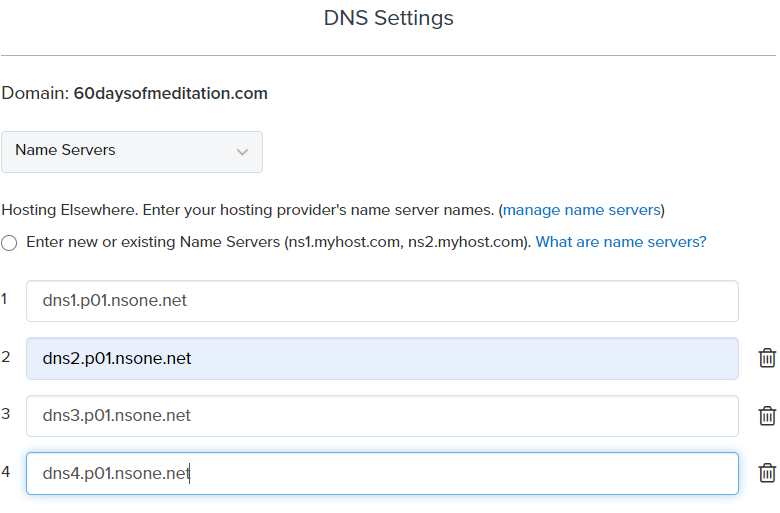Image resolution: width=780 pixels, height=513 pixels.
Task: Click the ns1.myhost.com example label text
Action: pos(344,242)
